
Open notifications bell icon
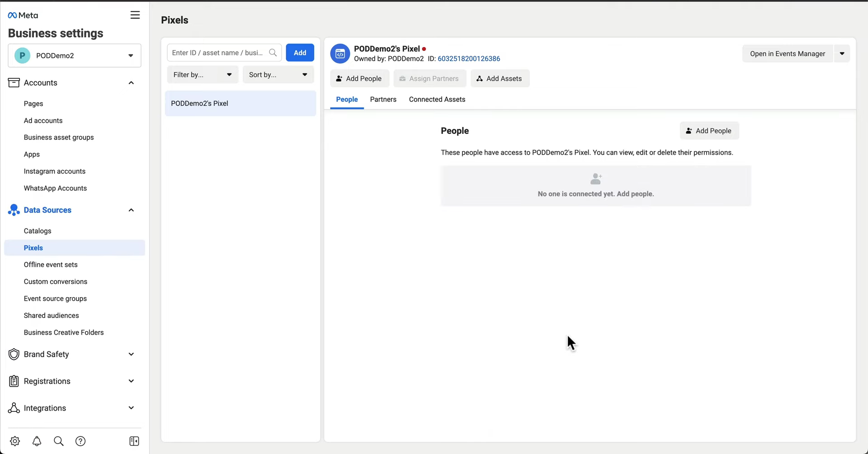(x=37, y=441)
